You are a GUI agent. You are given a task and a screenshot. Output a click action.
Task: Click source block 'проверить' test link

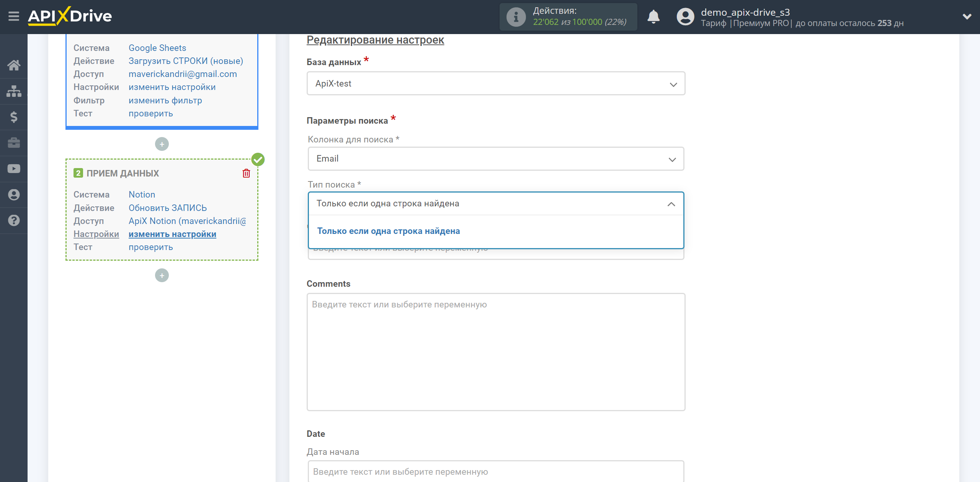[150, 114]
